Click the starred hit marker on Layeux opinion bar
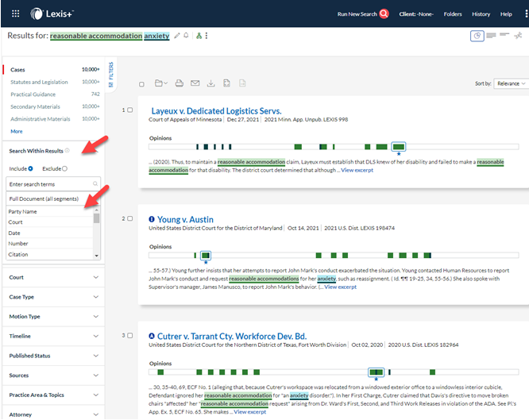 (x=399, y=147)
